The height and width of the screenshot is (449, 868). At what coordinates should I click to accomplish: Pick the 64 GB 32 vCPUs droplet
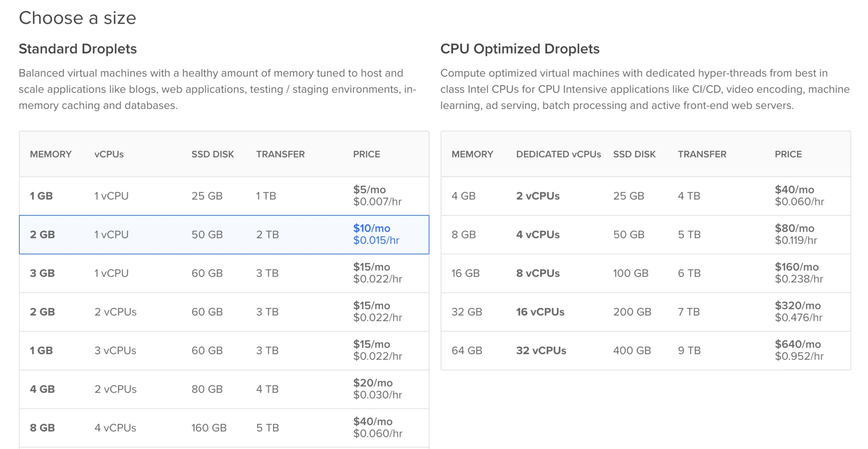click(645, 350)
